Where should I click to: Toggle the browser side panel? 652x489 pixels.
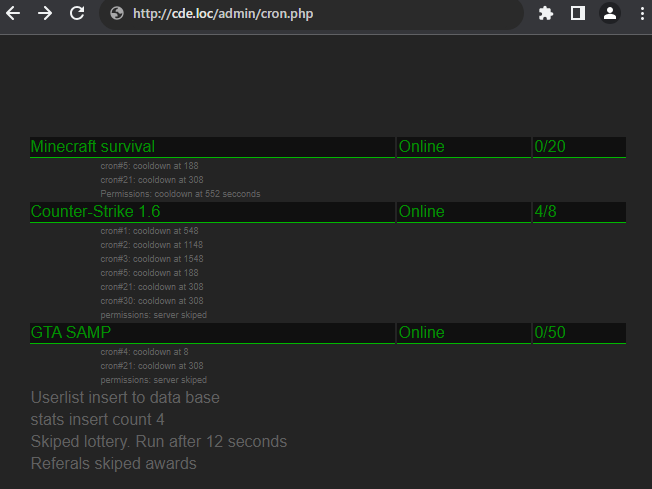pyautogui.click(x=577, y=14)
